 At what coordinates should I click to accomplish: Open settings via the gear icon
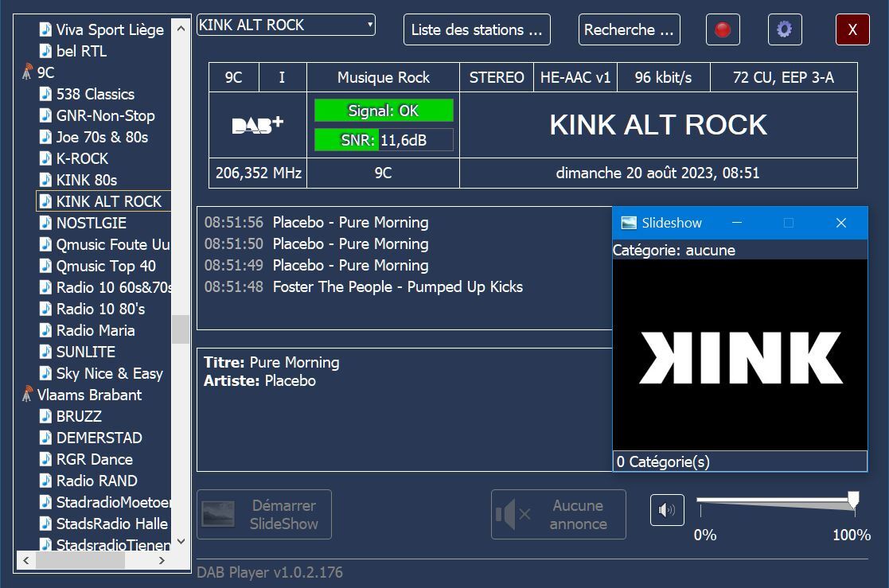click(x=785, y=29)
